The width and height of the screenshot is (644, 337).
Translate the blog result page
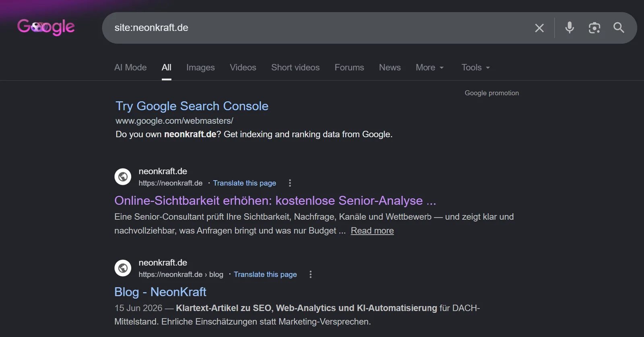tap(265, 274)
